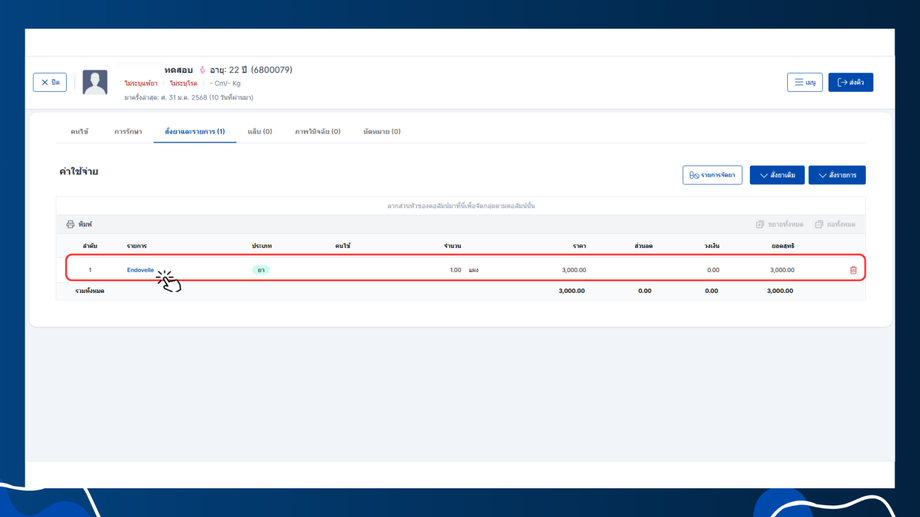Expand the first blue chevron dropdown button
Screen dimensions: 920x517
click(x=777, y=175)
